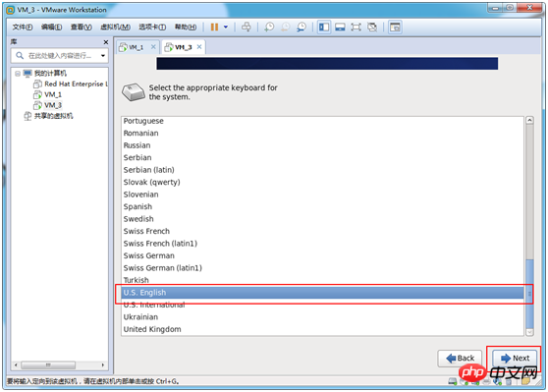548x392 pixels.
Task: Choose United Kingdom keyboard layout
Action: tap(322, 329)
